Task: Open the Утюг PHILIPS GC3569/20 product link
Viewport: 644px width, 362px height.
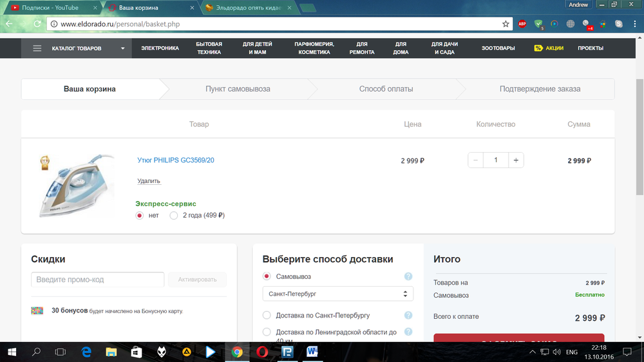Action: [x=175, y=160]
